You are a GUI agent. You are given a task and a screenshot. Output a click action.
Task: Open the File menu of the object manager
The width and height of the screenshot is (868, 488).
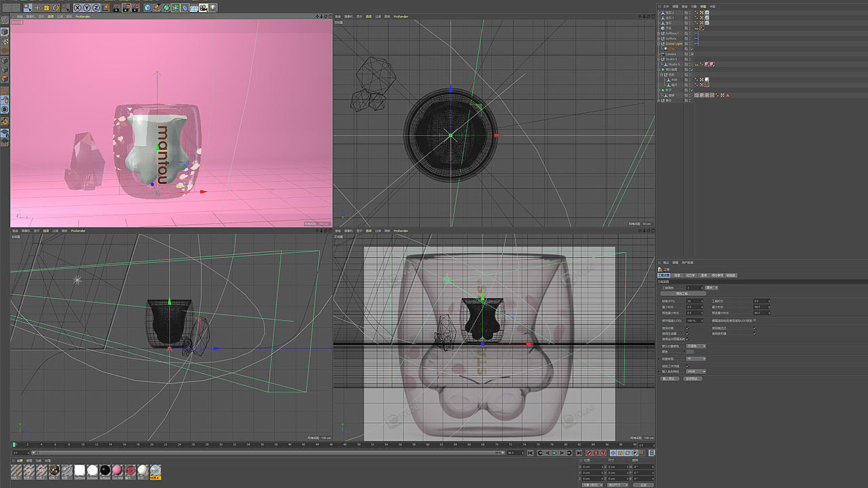(665, 6)
